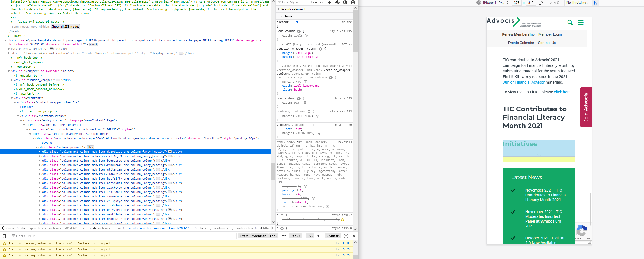Open the iPhone 11 Pro device dropdown
This screenshot has width=644, height=259.
pyautogui.click(x=496, y=3)
